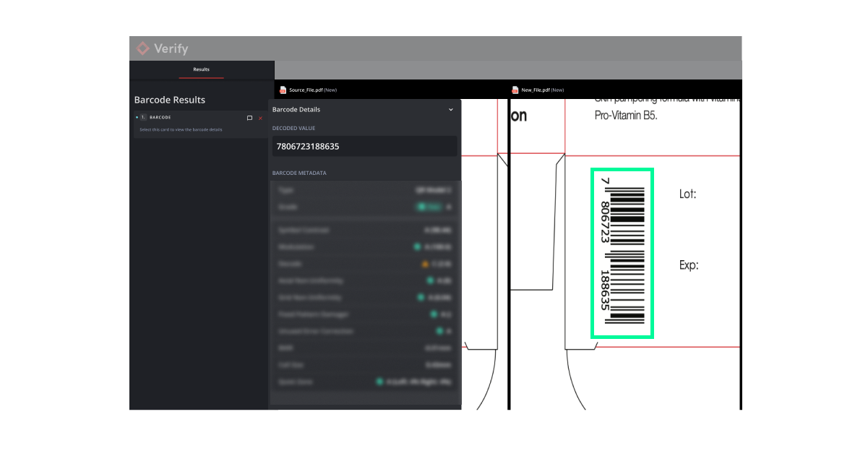Open the Results tab
This screenshot has width=868, height=456.
coord(201,69)
